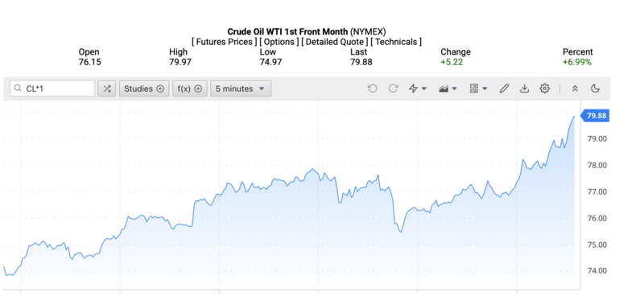644x296 pixels.
Task: Click the Change value +5.22
Action: point(452,63)
